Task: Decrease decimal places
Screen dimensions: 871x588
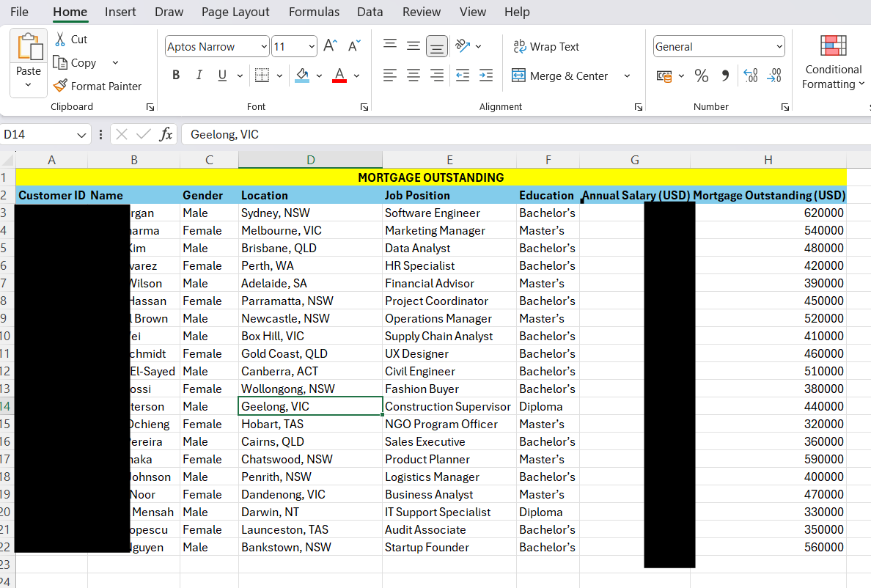Action: (774, 76)
